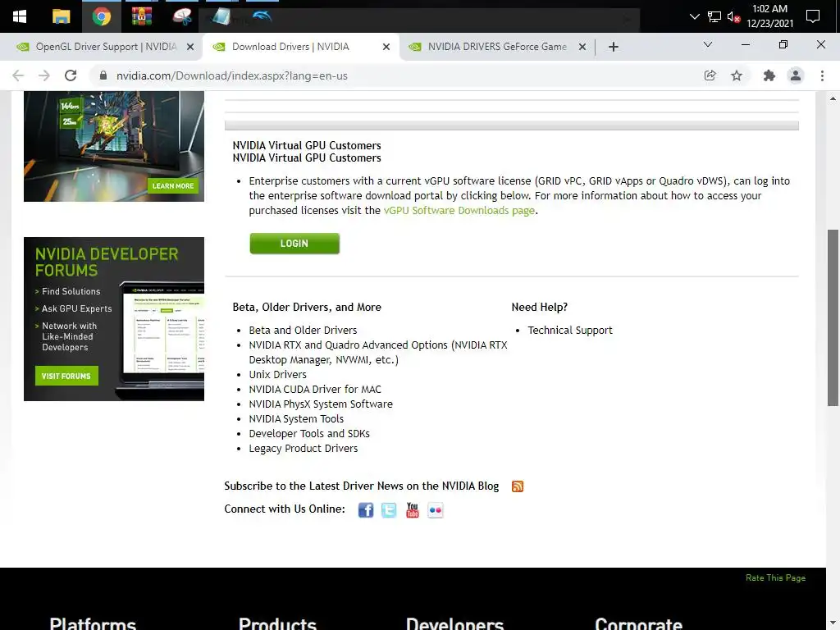Open the Unix Drivers link

[277, 374]
